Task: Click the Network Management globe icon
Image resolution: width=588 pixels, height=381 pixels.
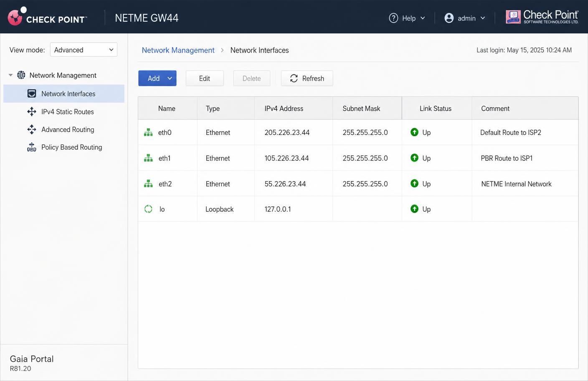Action: tap(21, 75)
